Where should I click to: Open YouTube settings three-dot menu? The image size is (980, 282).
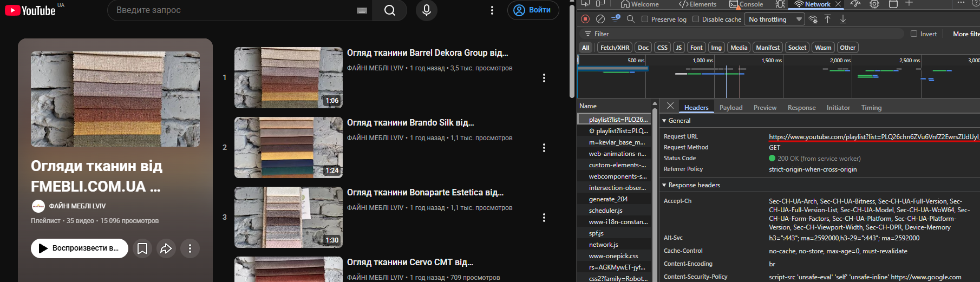coord(492,10)
